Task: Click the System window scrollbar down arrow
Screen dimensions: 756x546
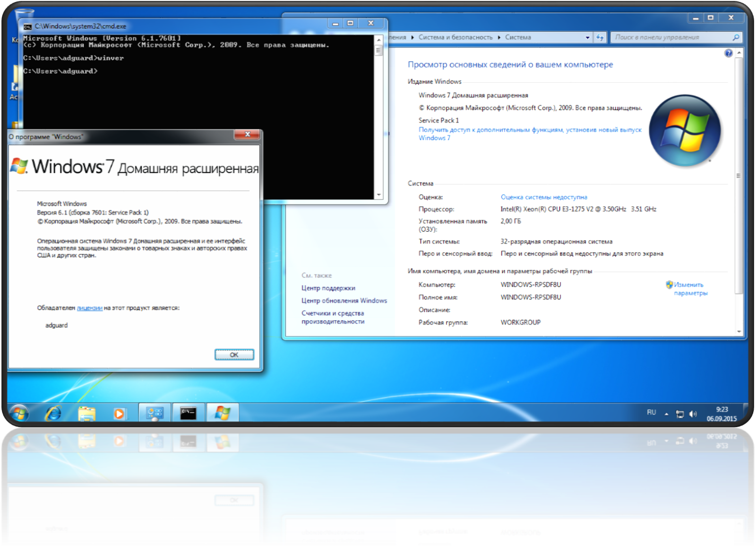Action: [739, 332]
